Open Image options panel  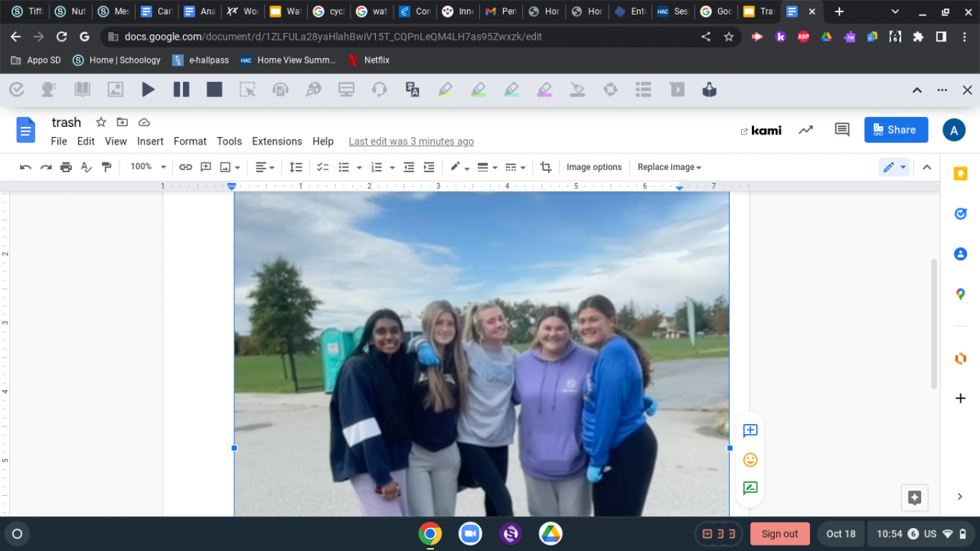[594, 167]
